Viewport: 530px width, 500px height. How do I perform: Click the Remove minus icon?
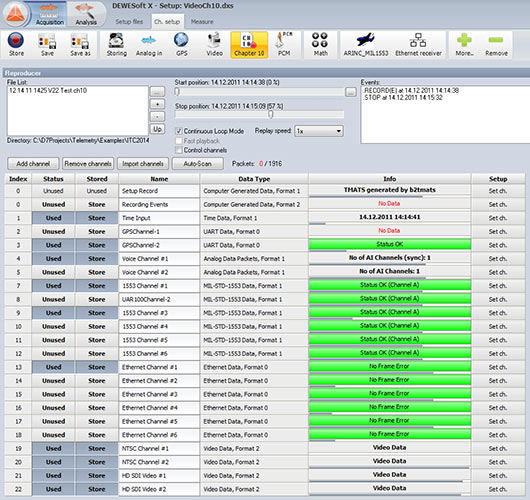[496, 44]
